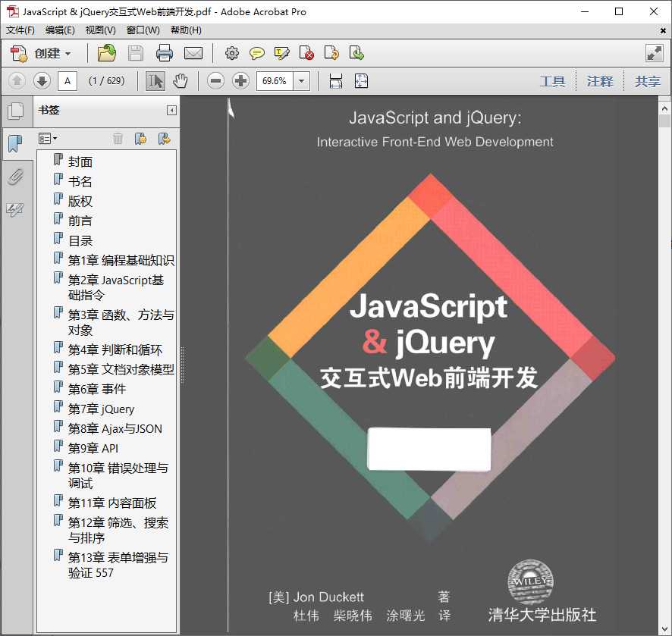Go to 第4章 判断和循环 bookmark
672x636 pixels.
point(115,350)
